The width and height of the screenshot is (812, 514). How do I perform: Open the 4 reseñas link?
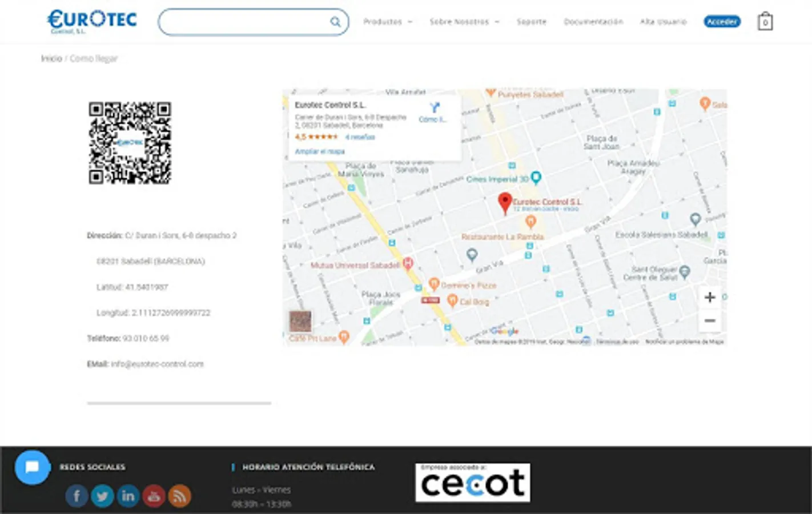(x=360, y=137)
